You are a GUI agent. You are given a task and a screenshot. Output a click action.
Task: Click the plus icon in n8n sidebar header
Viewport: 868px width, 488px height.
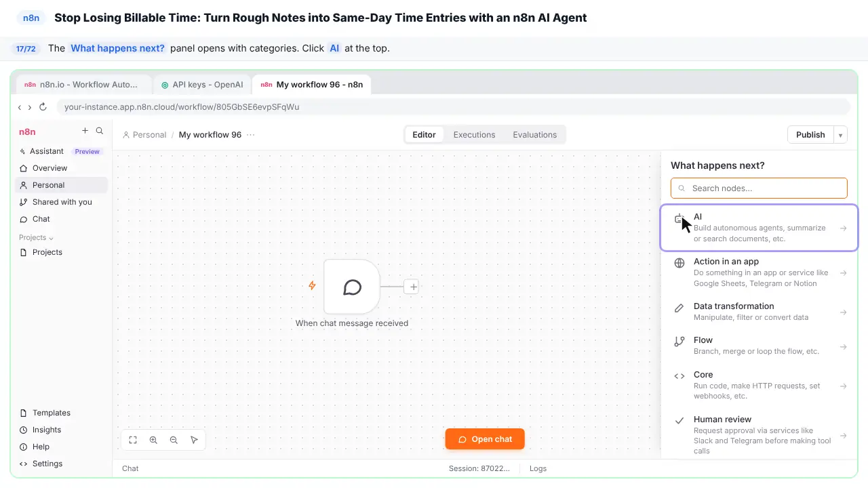[x=85, y=131]
